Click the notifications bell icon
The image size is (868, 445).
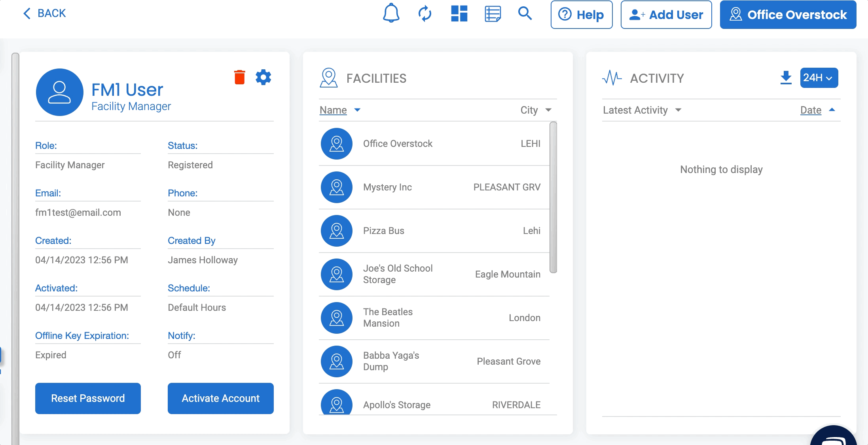[391, 14]
